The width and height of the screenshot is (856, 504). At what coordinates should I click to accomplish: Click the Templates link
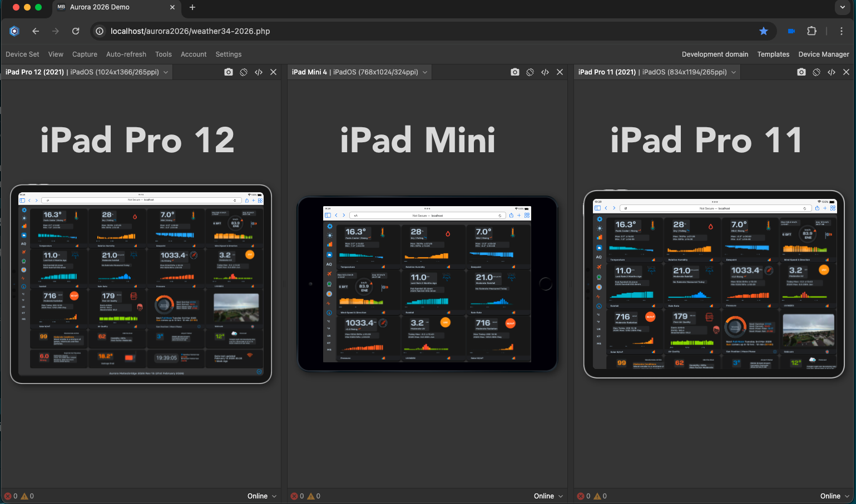coord(773,54)
